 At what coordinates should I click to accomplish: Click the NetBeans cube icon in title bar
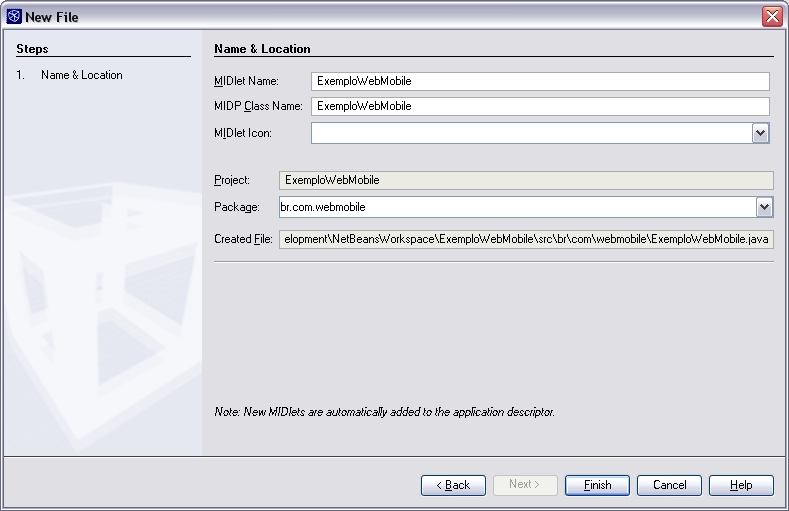coord(14,16)
